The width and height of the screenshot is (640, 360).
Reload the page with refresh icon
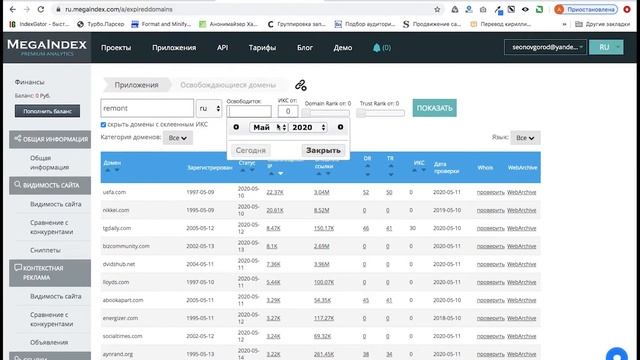[40, 9]
